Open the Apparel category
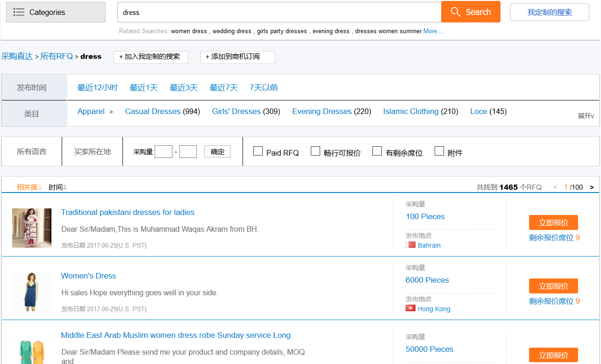601x364 pixels. tap(91, 111)
